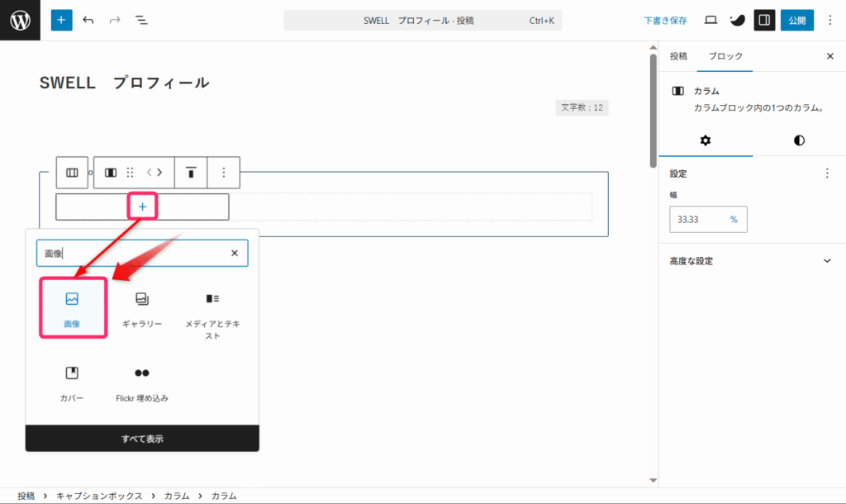This screenshot has height=504, width=846.
Task: Open the 設定 panel options menu
Action: [827, 174]
